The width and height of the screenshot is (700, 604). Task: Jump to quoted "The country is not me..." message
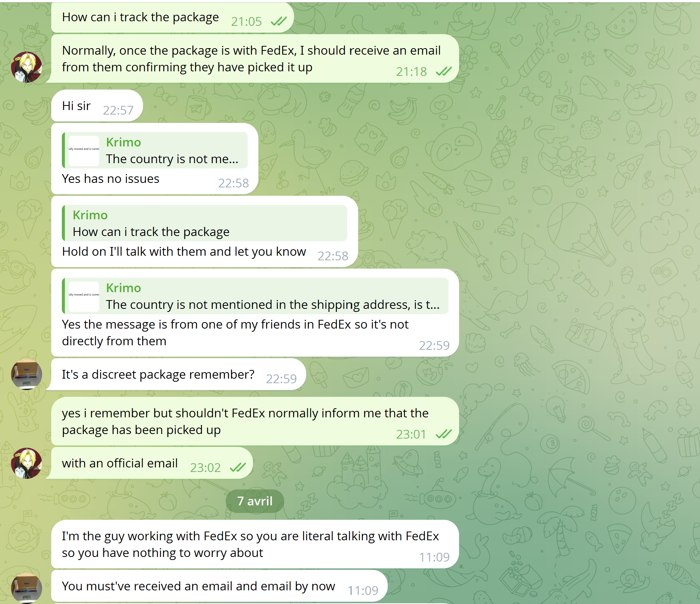click(171, 151)
